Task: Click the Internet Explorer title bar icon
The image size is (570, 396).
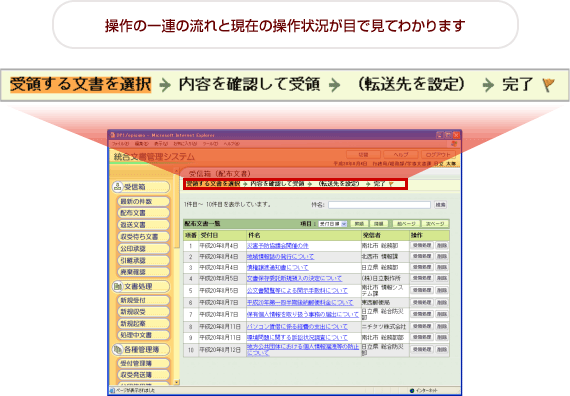Action: click(x=113, y=135)
